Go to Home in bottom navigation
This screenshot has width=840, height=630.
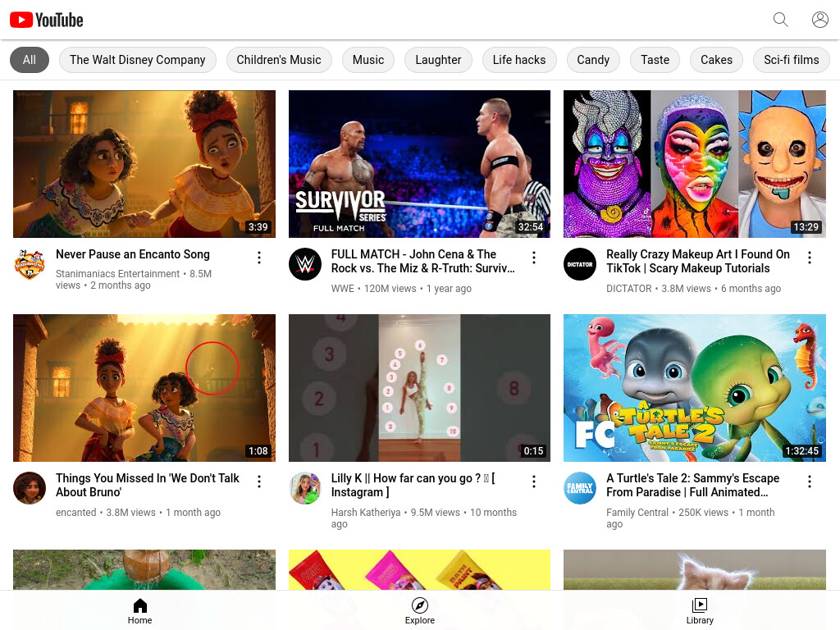tap(139, 611)
